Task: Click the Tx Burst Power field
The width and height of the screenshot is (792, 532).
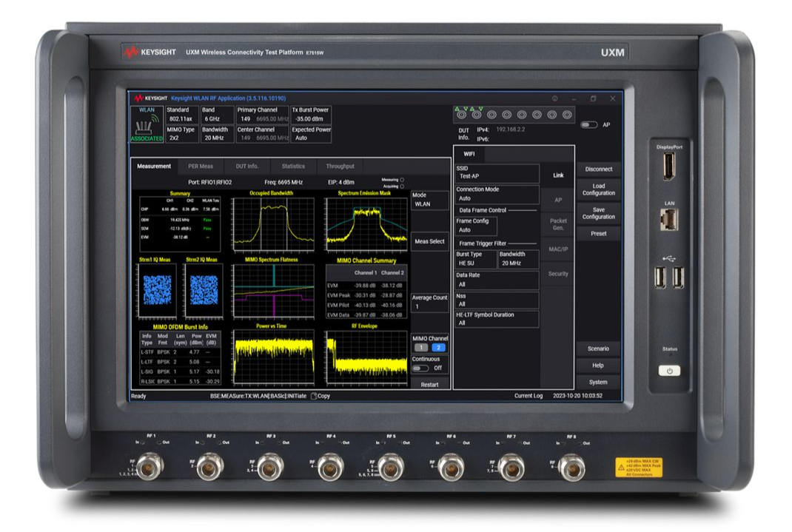Action: (311, 115)
